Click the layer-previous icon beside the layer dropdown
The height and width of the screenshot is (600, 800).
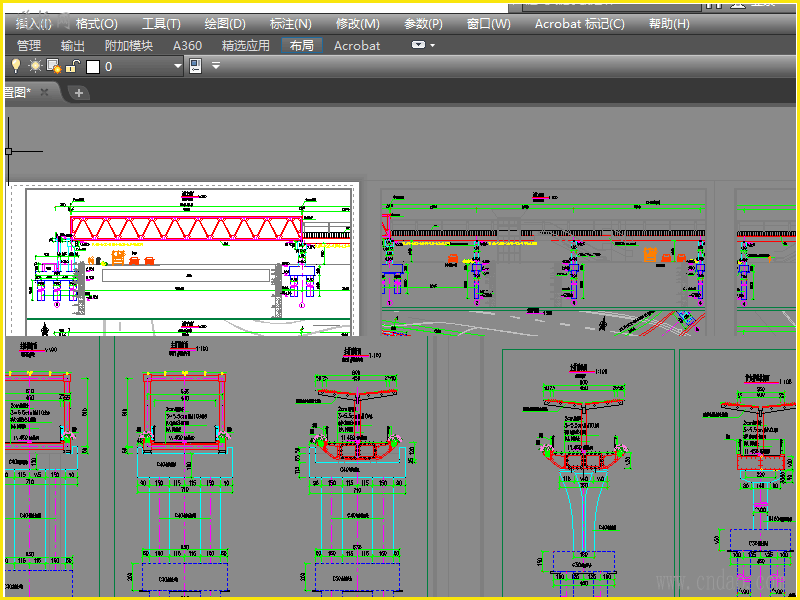click(195, 66)
